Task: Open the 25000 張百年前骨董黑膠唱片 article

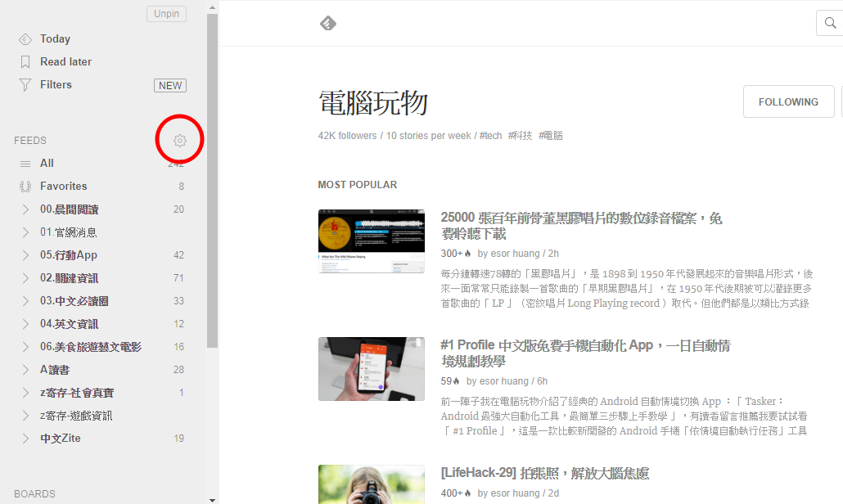Action: coord(581,226)
